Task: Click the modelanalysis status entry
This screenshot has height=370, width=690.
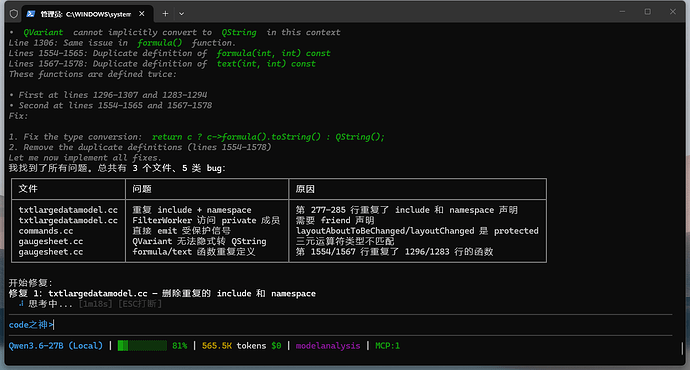Action: click(328, 346)
